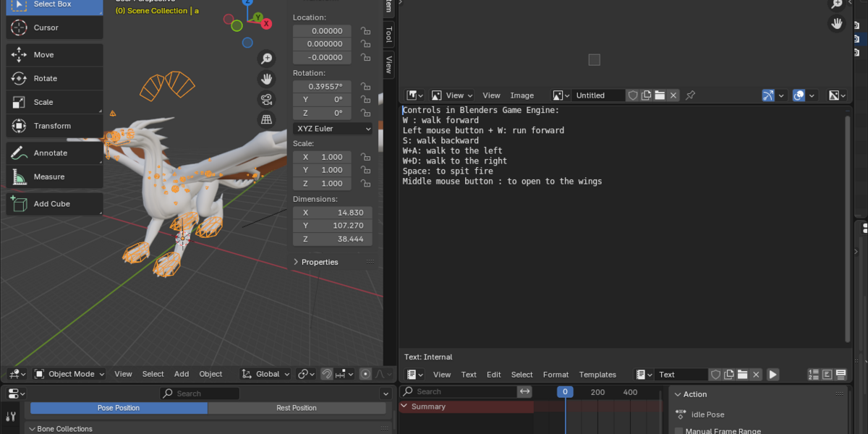
Task: Open image editor View mode dropdown
Action: click(452, 95)
